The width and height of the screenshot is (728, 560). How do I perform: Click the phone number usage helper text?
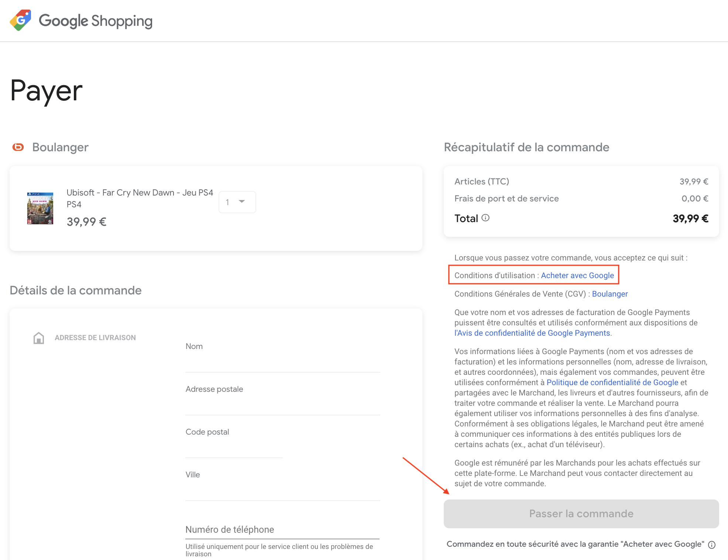[279, 550]
